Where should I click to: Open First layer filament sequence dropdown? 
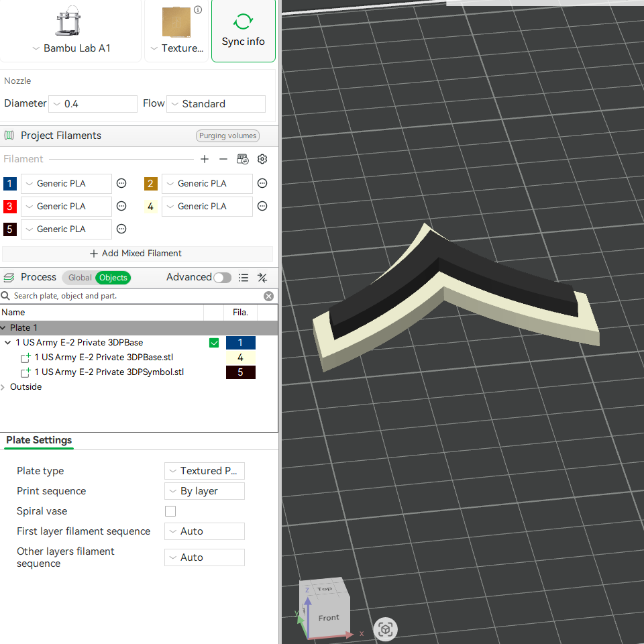click(205, 531)
